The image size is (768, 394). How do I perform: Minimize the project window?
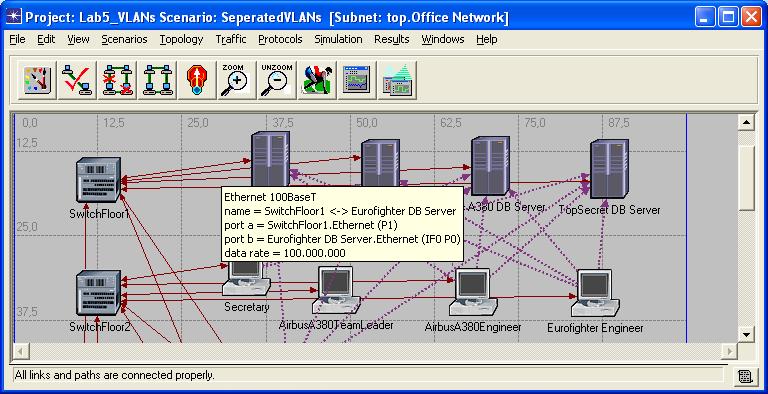[x=705, y=17]
